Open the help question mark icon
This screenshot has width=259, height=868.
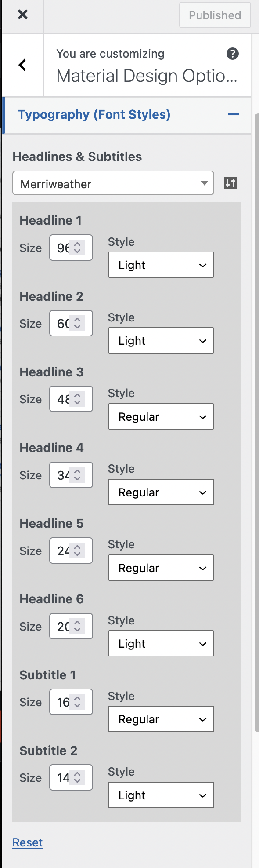[233, 54]
